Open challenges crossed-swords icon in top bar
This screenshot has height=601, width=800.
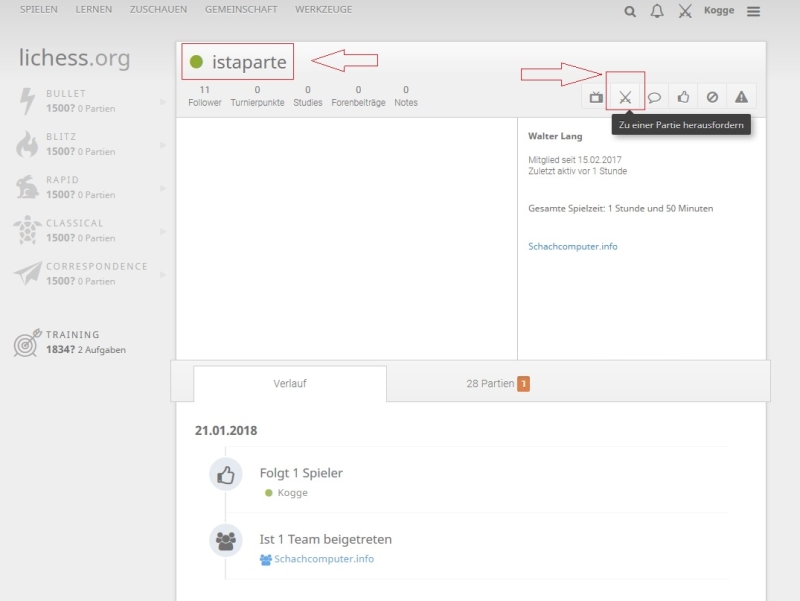pos(685,11)
